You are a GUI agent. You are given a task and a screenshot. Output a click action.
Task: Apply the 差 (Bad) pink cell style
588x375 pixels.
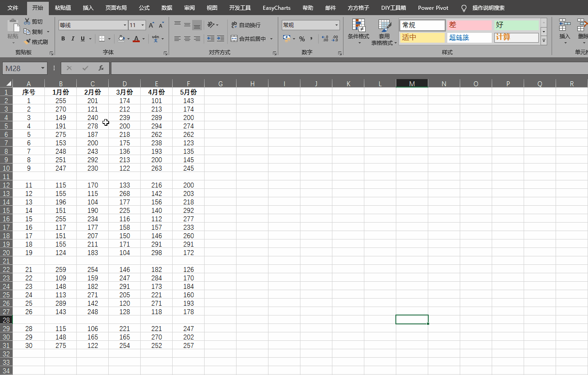(x=470, y=25)
